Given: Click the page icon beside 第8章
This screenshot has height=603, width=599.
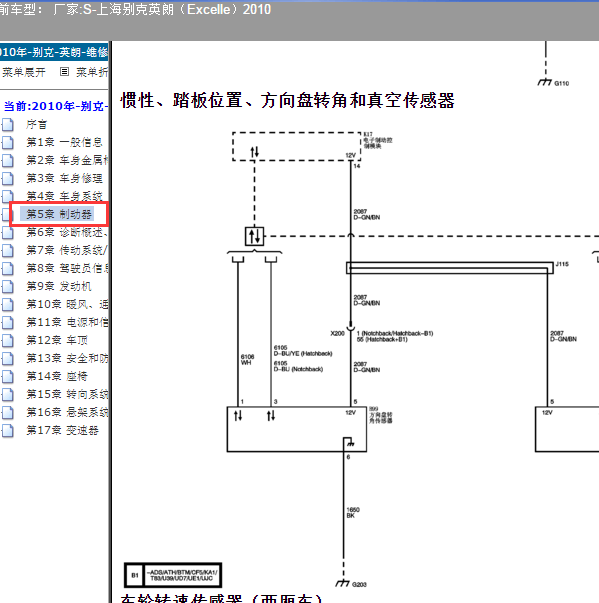Looking at the screenshot, I should coord(7,269).
